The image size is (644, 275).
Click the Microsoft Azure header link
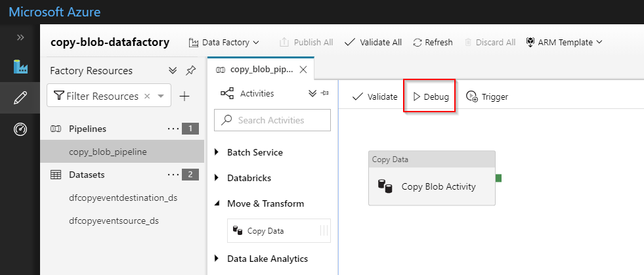tap(54, 12)
